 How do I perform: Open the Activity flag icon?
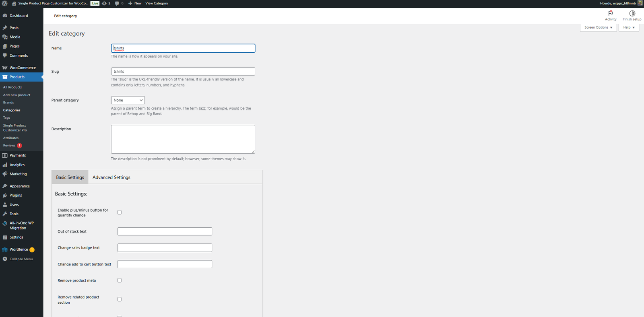(x=611, y=13)
